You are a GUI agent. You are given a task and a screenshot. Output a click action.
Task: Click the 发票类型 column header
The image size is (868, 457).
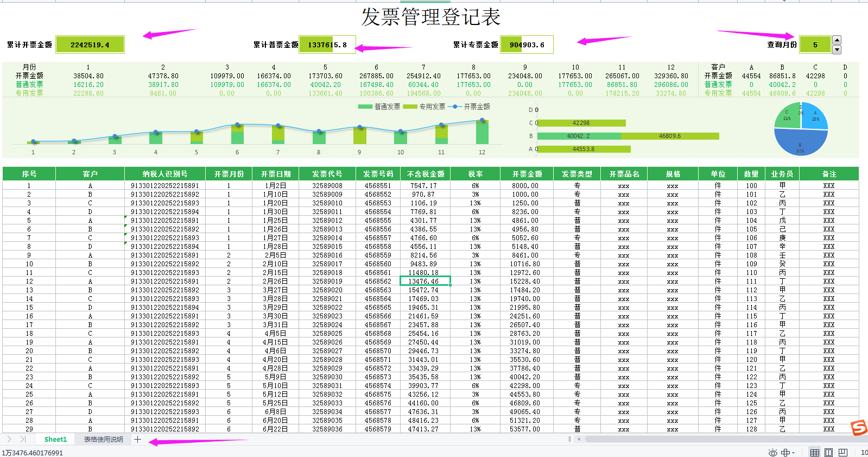[x=576, y=174]
